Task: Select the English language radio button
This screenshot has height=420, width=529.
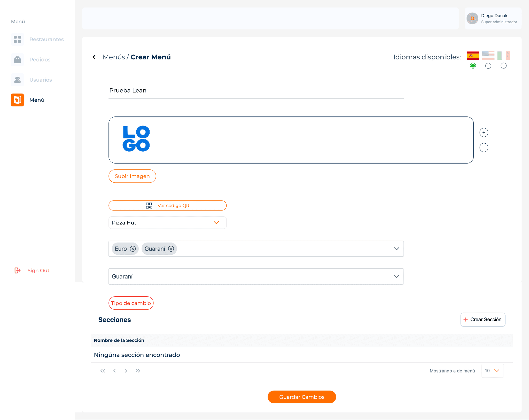Action: pyautogui.click(x=488, y=66)
